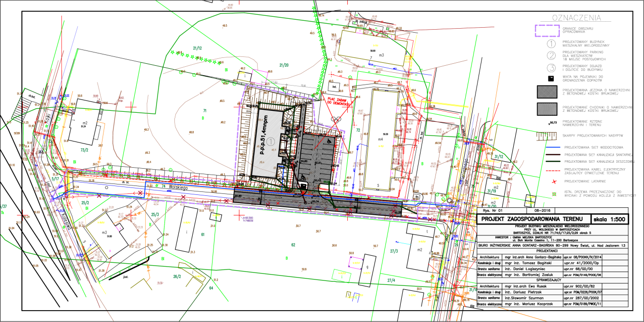The height and width of the screenshot is (322, 644).
Task: Click parcel number '27/3'
Action: tap(394, 251)
